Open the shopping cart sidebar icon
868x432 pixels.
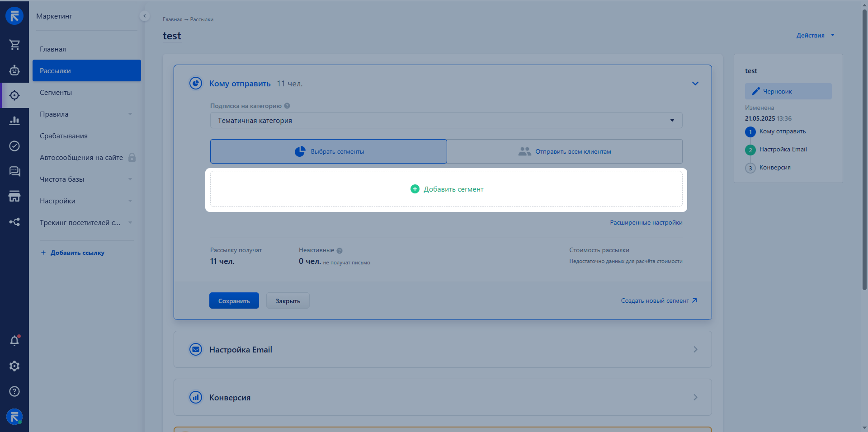(x=14, y=44)
